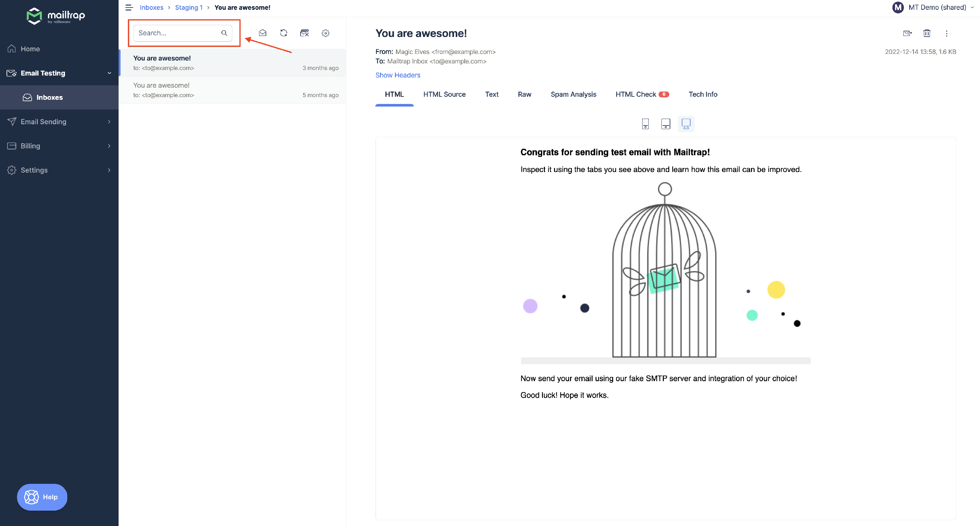
Task: Switch to the Spam Analysis tab
Action: [573, 94]
